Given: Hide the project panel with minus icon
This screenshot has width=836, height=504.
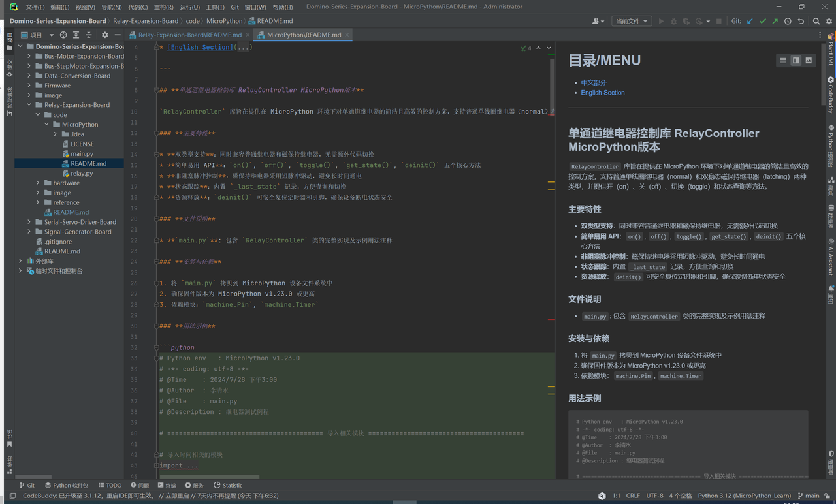Looking at the screenshot, I should point(118,35).
